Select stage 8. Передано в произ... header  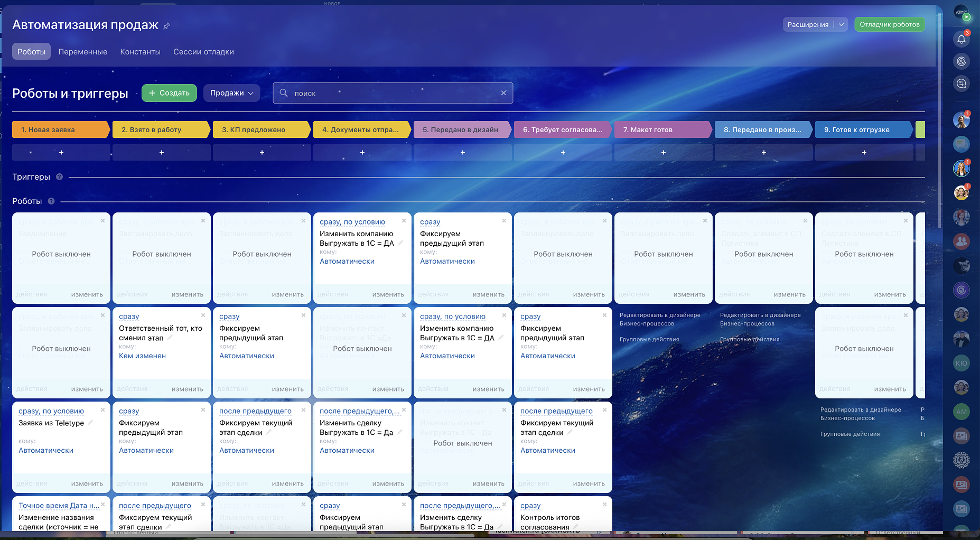tap(763, 129)
